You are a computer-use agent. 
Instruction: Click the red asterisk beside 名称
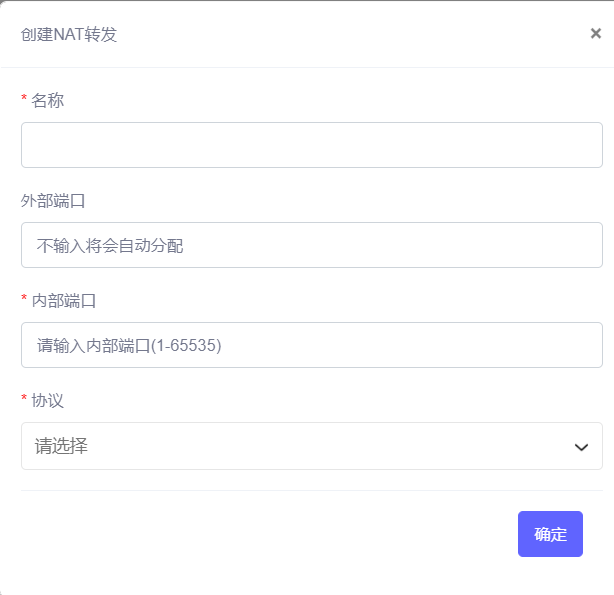(24, 97)
